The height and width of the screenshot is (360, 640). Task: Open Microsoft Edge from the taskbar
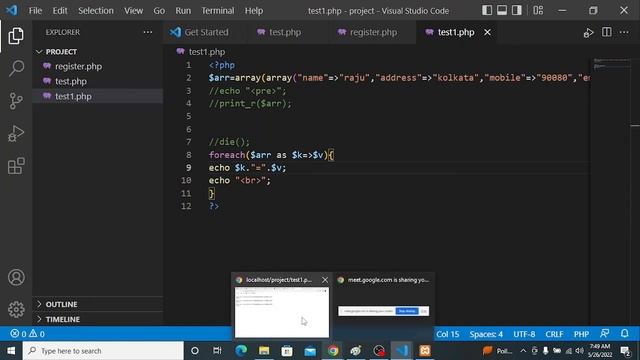tap(241, 351)
